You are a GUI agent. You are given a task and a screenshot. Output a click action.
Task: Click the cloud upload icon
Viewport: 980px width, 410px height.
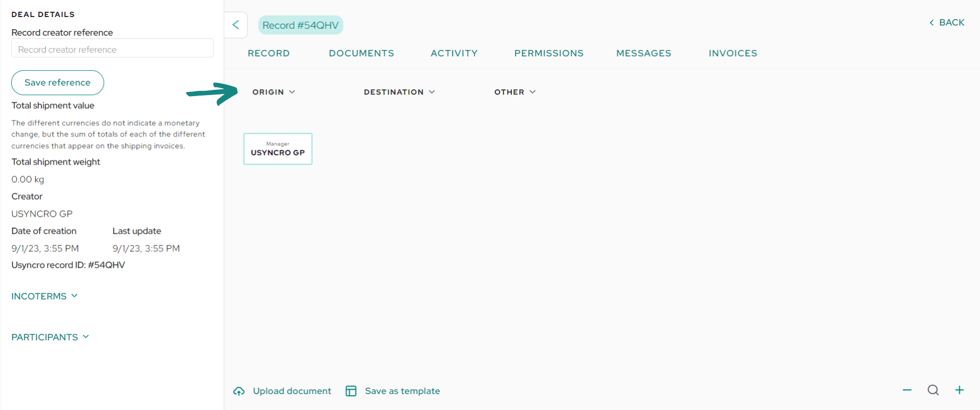[239, 391]
